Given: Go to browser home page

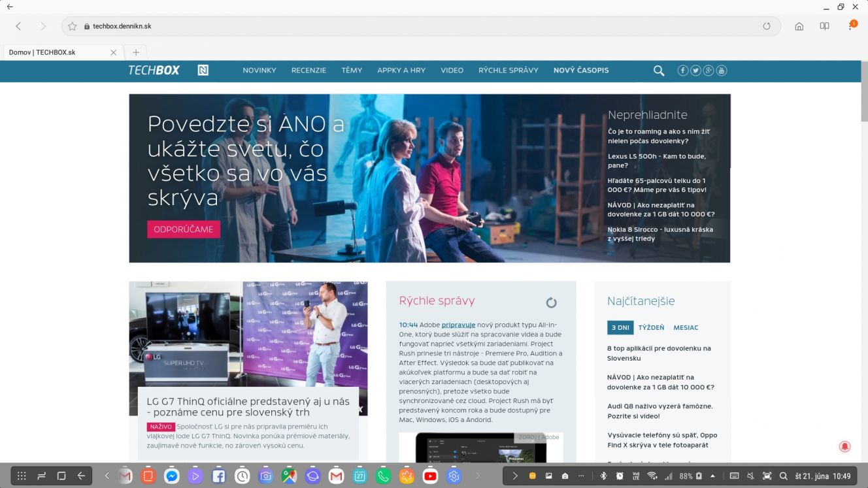Looking at the screenshot, I should click(799, 26).
